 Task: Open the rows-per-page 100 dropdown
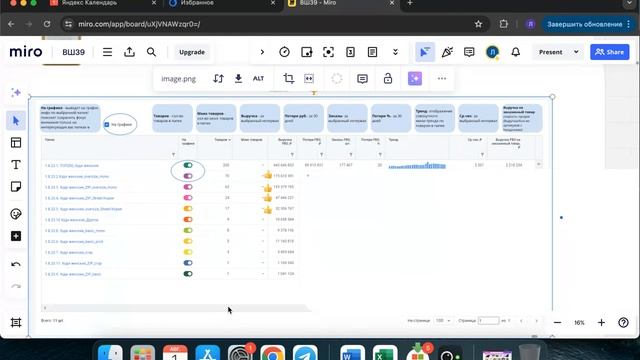(x=442, y=321)
